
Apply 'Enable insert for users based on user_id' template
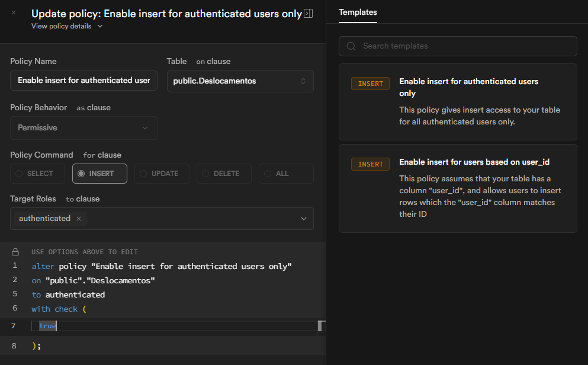coord(458,188)
